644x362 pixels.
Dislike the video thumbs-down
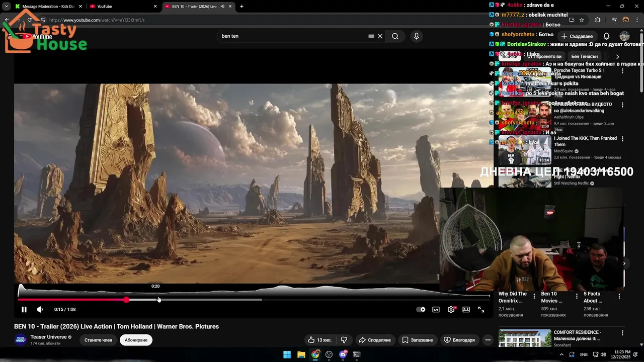[x=344, y=340]
